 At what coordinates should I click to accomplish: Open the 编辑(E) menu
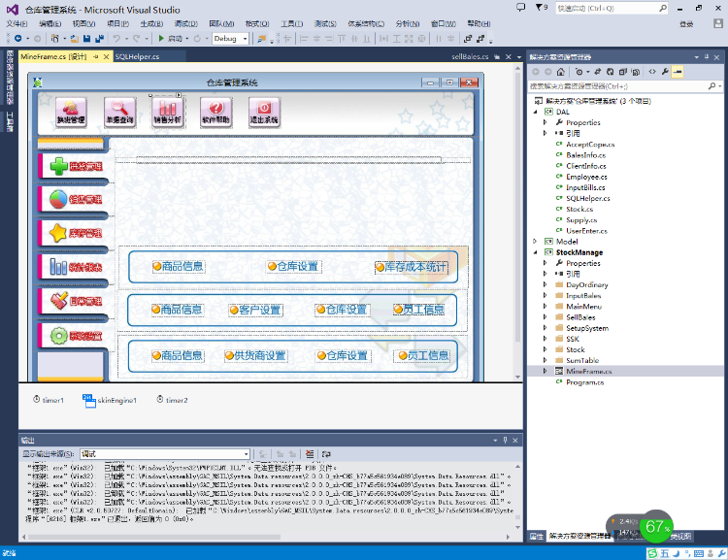click(50, 23)
